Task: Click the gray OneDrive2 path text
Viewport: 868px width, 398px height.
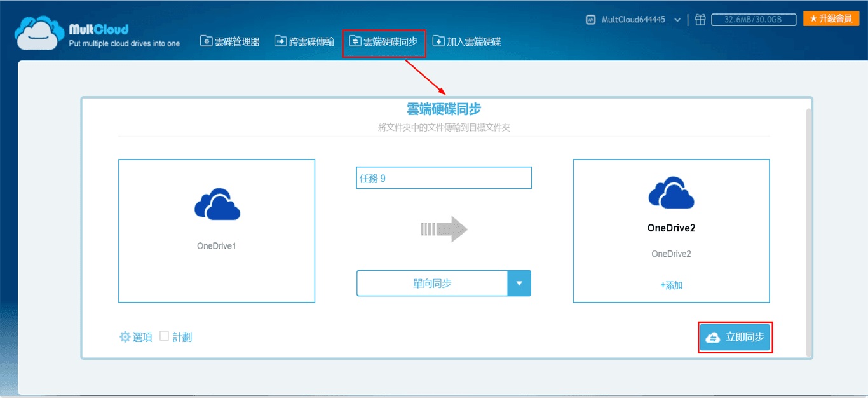Action: point(671,254)
